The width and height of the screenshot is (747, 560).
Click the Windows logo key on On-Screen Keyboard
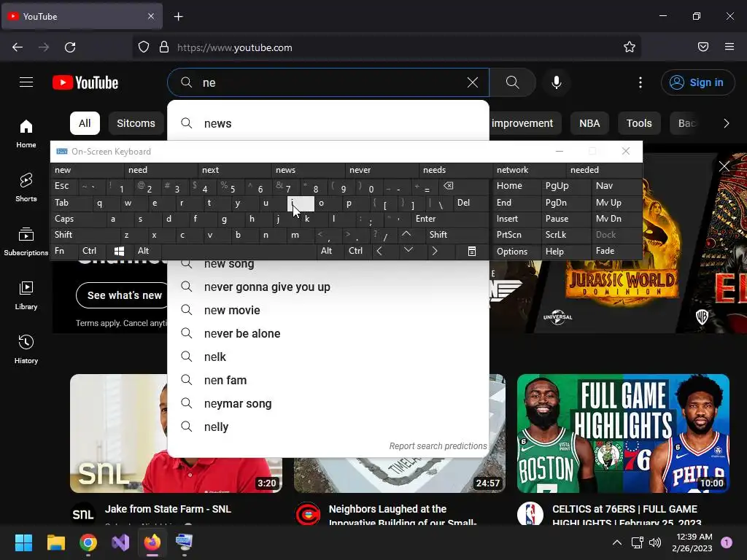coord(119,251)
